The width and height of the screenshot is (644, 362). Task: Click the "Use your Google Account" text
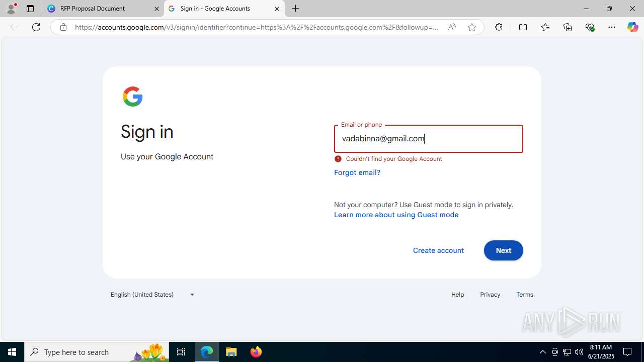pyautogui.click(x=167, y=157)
